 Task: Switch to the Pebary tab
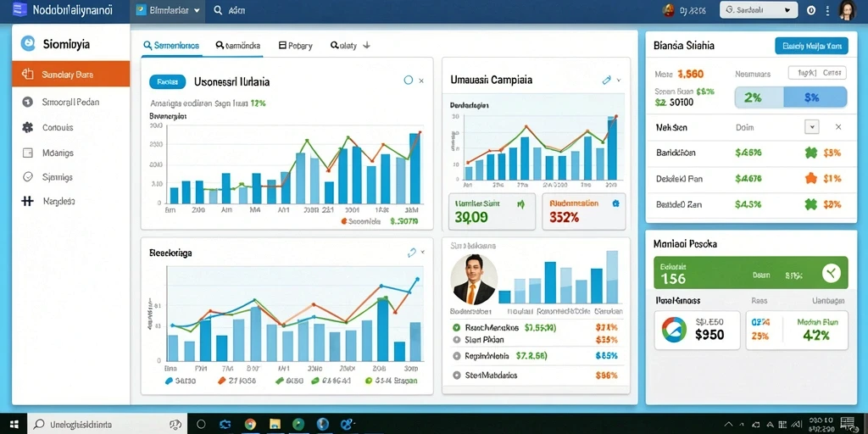tap(296, 46)
